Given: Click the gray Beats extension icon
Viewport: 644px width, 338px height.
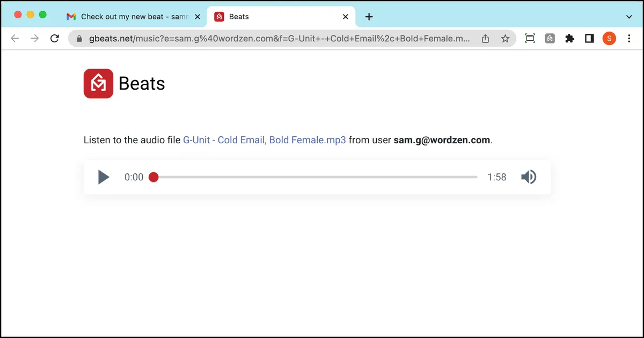Looking at the screenshot, I should coord(550,39).
